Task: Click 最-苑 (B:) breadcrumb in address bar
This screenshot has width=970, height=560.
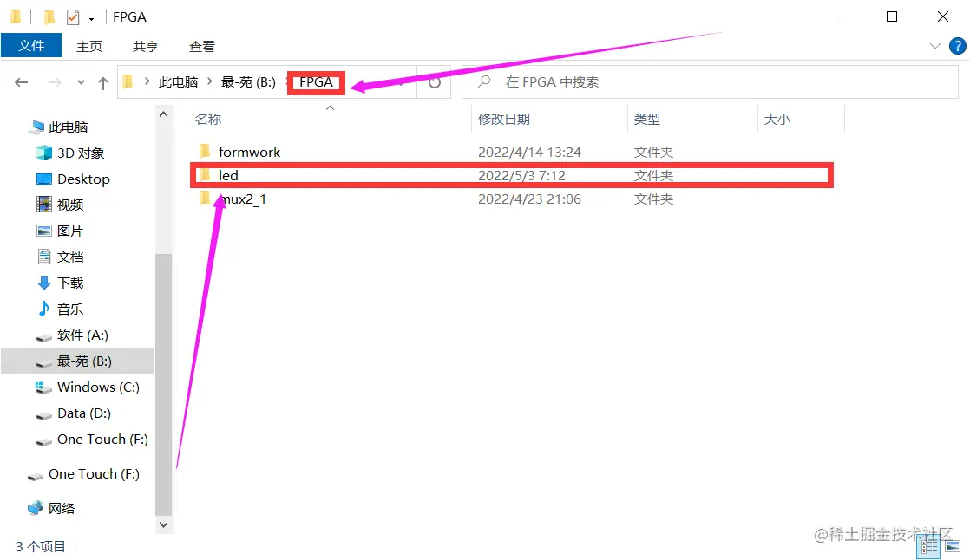Action: pyautogui.click(x=249, y=82)
